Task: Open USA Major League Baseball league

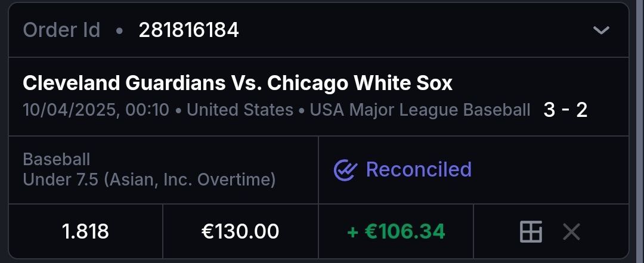Action: click(420, 110)
